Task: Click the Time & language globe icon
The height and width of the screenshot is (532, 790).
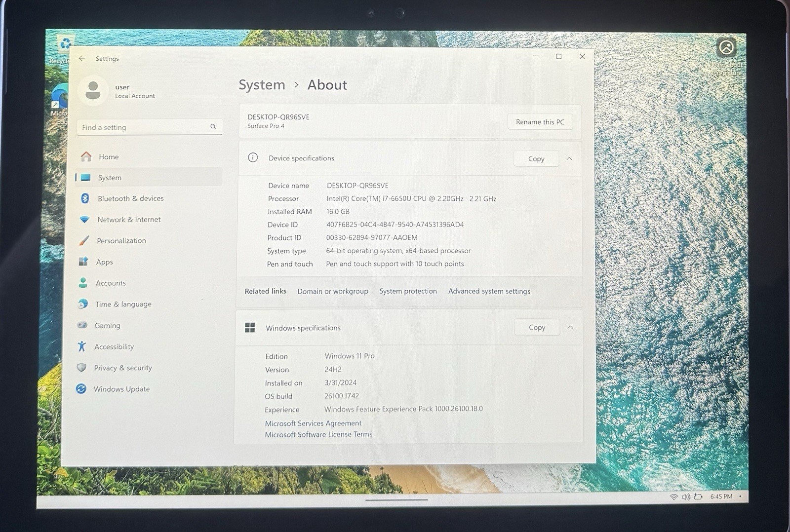Action: 83,304
